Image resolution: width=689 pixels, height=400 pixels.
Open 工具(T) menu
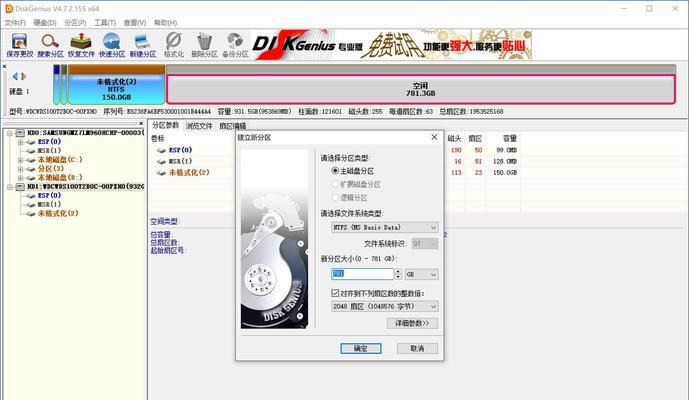tap(105, 22)
